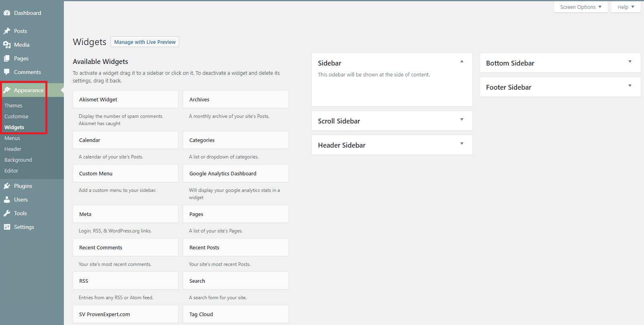This screenshot has width=644, height=325.
Task: Go to Menus under Appearance
Action: [12, 138]
